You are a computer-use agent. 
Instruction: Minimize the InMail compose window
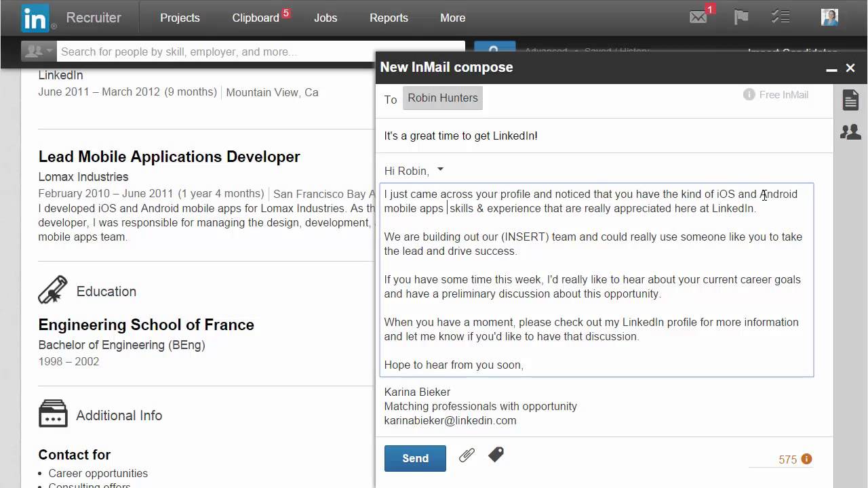click(x=831, y=68)
